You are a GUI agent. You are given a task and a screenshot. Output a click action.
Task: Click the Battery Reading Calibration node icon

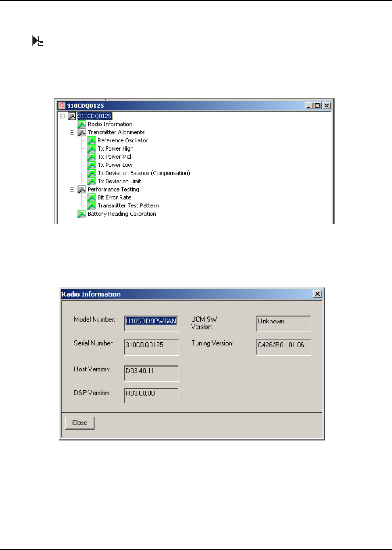coord(81,214)
